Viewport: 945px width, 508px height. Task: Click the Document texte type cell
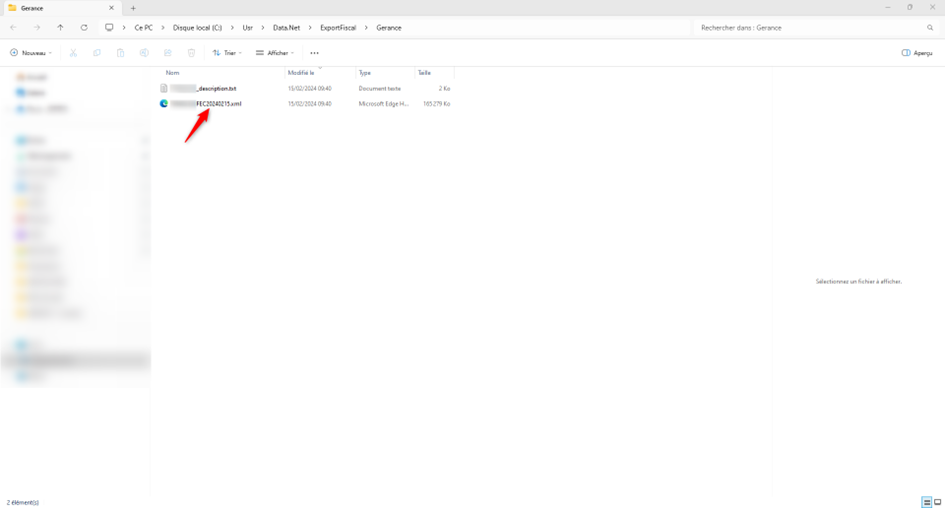click(380, 89)
